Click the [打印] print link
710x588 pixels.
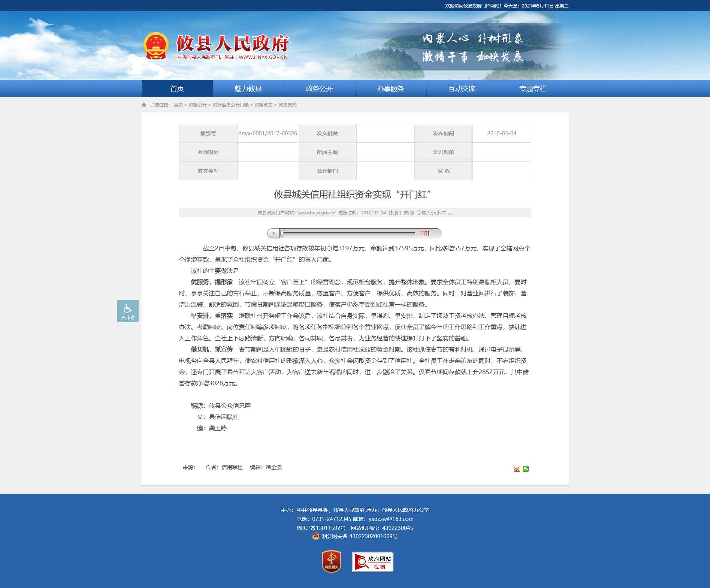point(395,213)
